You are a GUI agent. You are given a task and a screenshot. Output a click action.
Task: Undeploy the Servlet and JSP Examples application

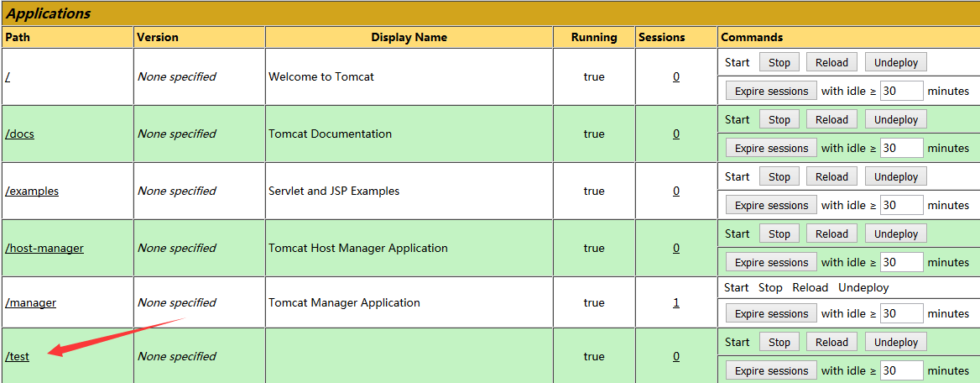click(x=895, y=176)
